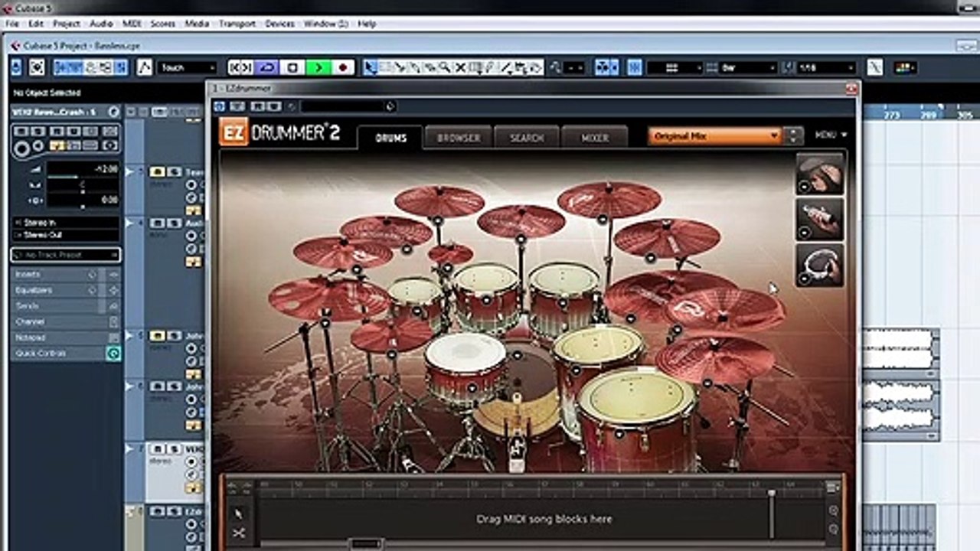The image size is (980, 551).
Task: Switch to EZdrummer Mixer tab
Action: tap(595, 138)
